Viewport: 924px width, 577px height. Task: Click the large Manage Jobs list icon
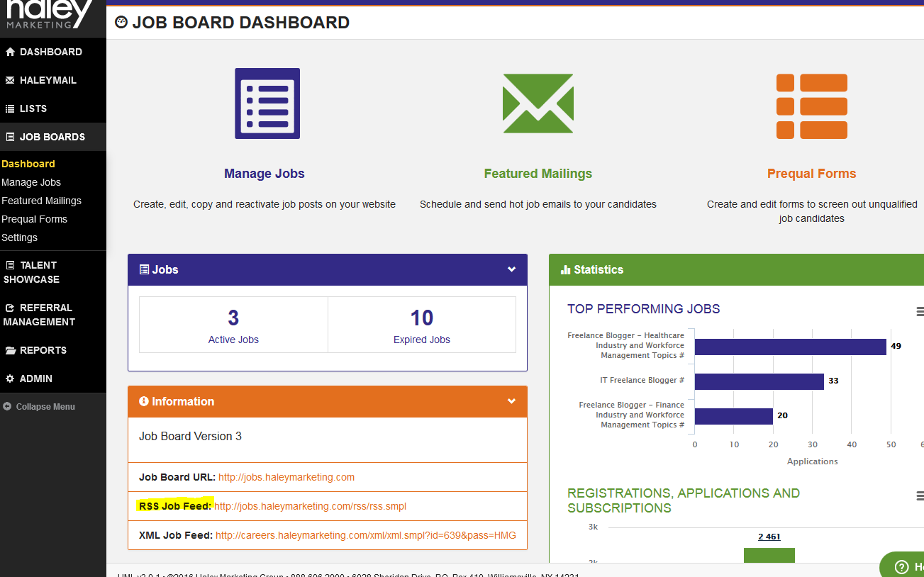click(x=267, y=103)
